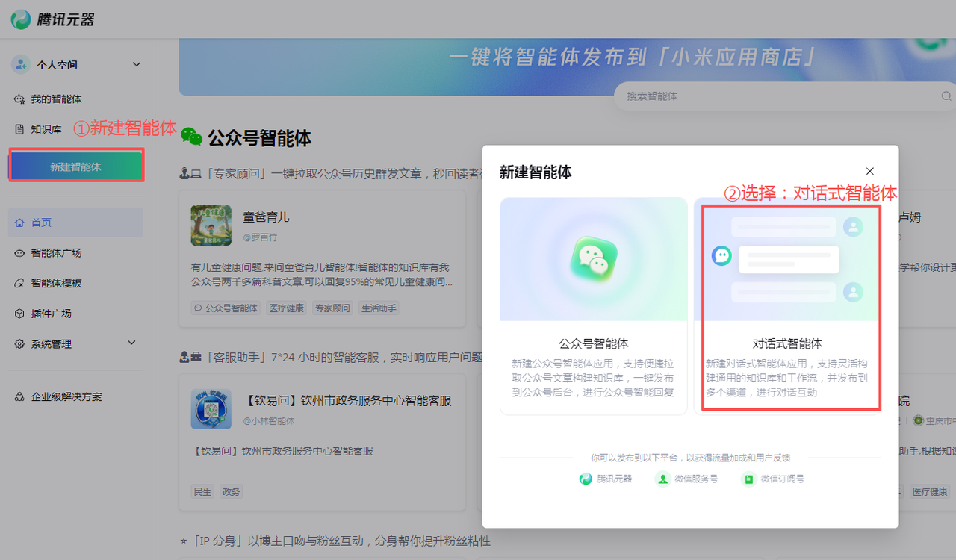Click the 微信服务号 platform icon

662,479
